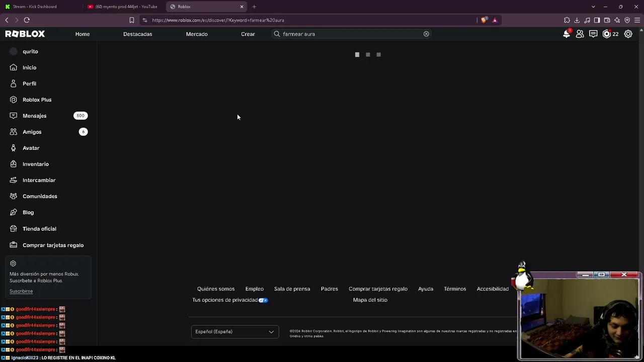Open Brave Rewards triangle icon
Viewport: 644px width, 362px height.
point(495,20)
